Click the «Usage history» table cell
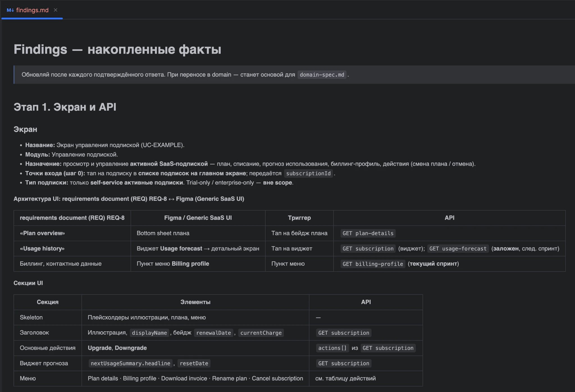This screenshot has width=575, height=392. [72, 249]
